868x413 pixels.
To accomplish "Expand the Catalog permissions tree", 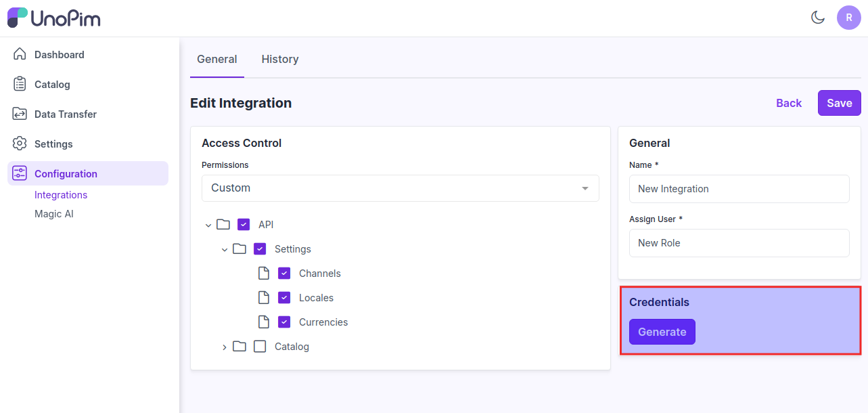I will 224,347.
